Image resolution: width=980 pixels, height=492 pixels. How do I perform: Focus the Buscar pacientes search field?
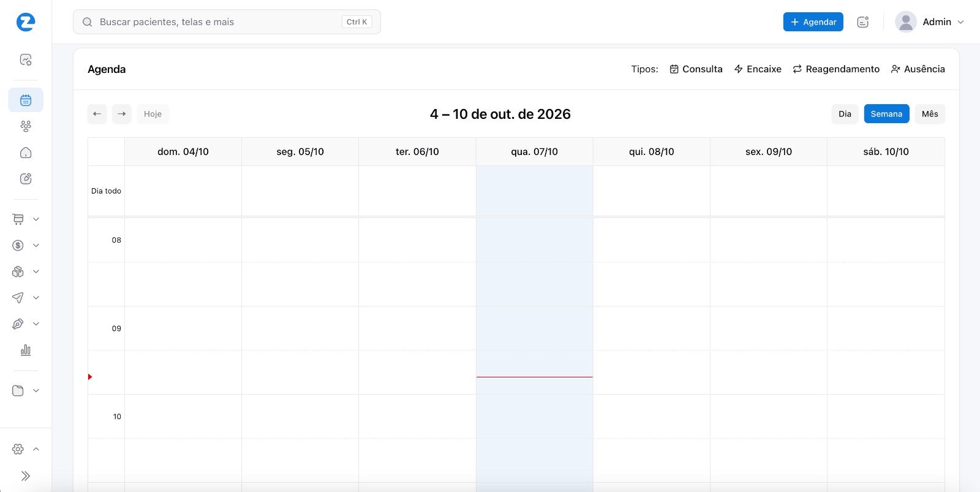pyautogui.click(x=227, y=22)
